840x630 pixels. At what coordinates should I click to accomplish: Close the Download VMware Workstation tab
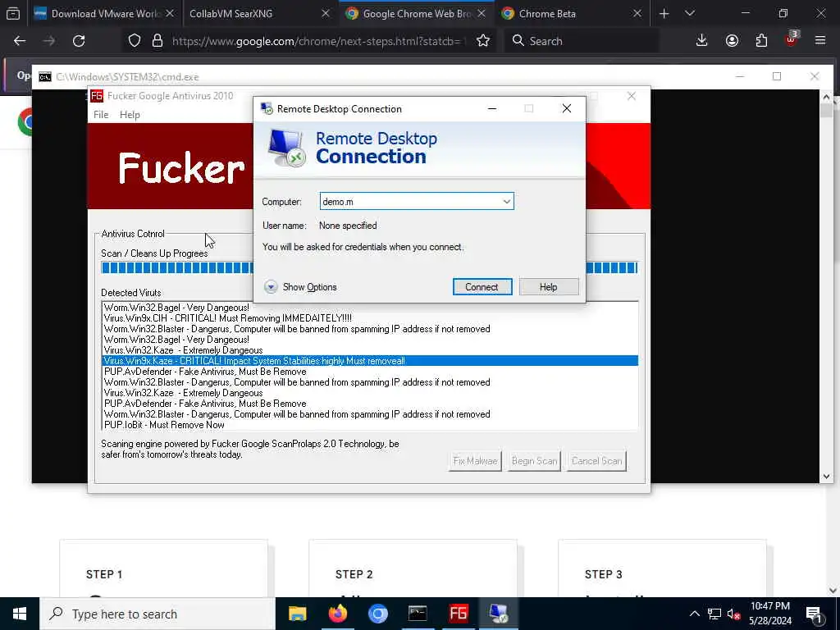coord(170,13)
